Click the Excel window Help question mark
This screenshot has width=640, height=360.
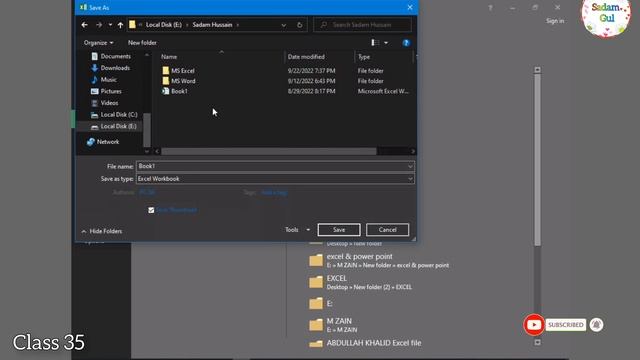point(490,8)
